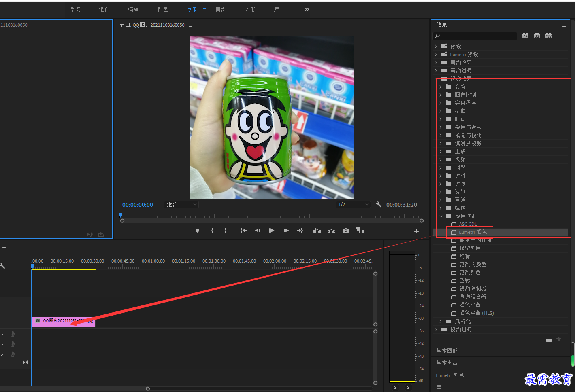Export frame with camera icon
Image resolution: width=575 pixels, height=392 pixels.
tap(346, 231)
